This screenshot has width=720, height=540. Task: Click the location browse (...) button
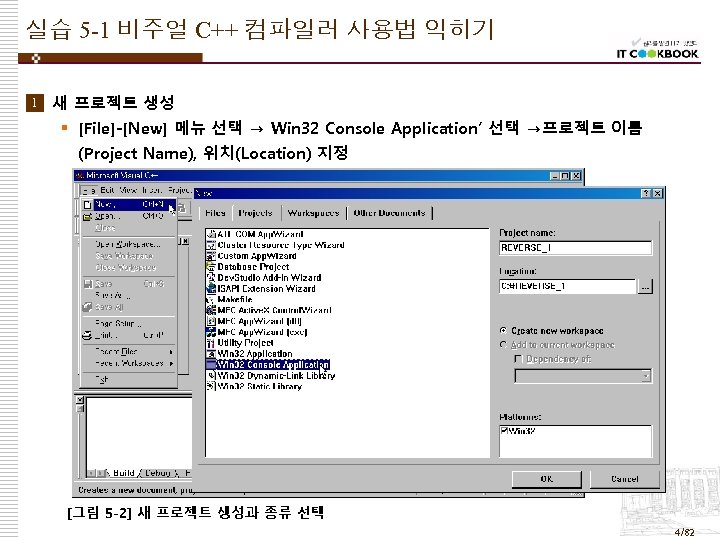tap(646, 287)
